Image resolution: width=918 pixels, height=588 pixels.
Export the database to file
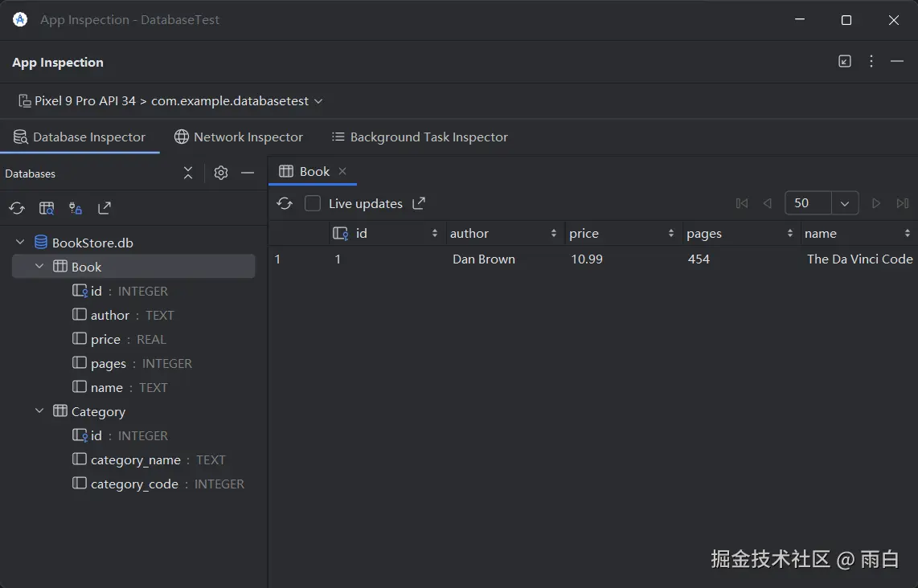point(105,208)
